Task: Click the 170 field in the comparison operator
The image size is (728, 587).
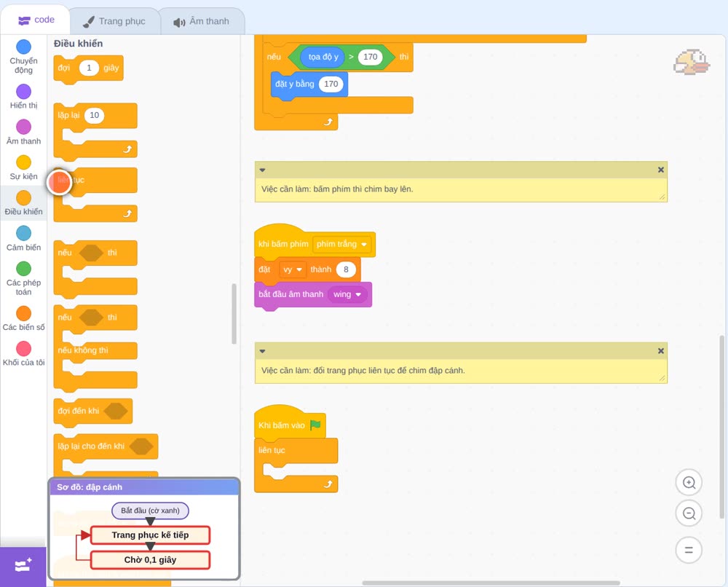Action: pos(370,57)
